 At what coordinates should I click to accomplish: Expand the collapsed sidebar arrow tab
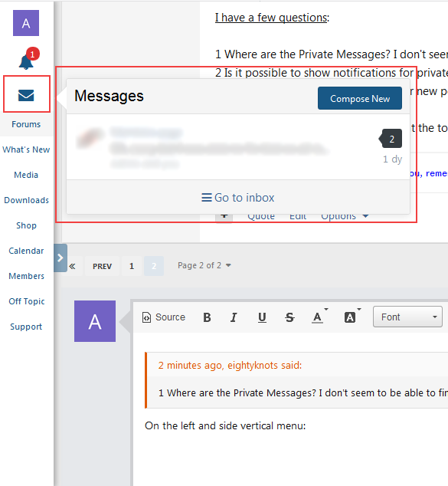coord(60,258)
